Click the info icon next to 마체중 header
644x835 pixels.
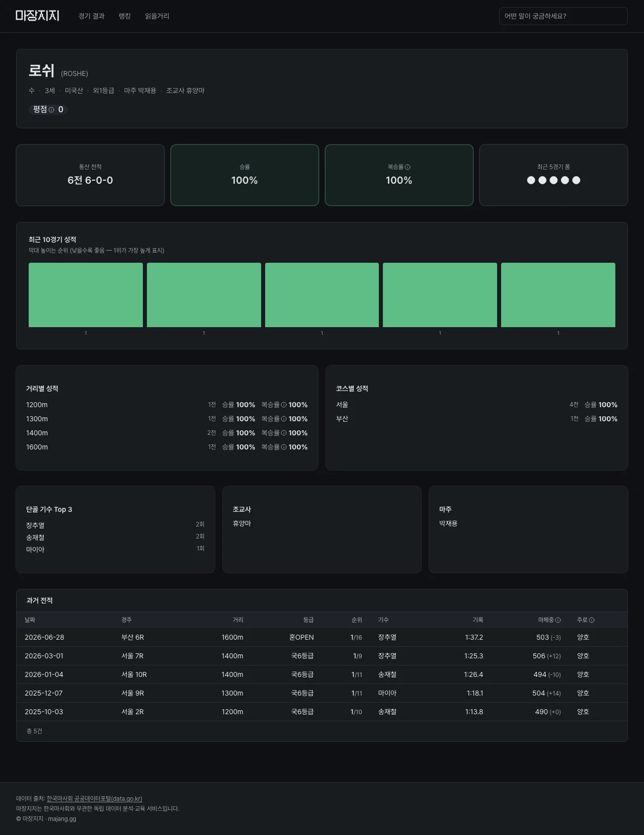coord(558,620)
